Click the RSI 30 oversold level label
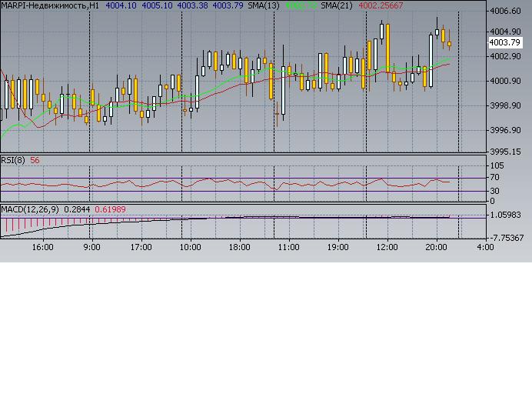The image size is (532, 394). coord(496,190)
